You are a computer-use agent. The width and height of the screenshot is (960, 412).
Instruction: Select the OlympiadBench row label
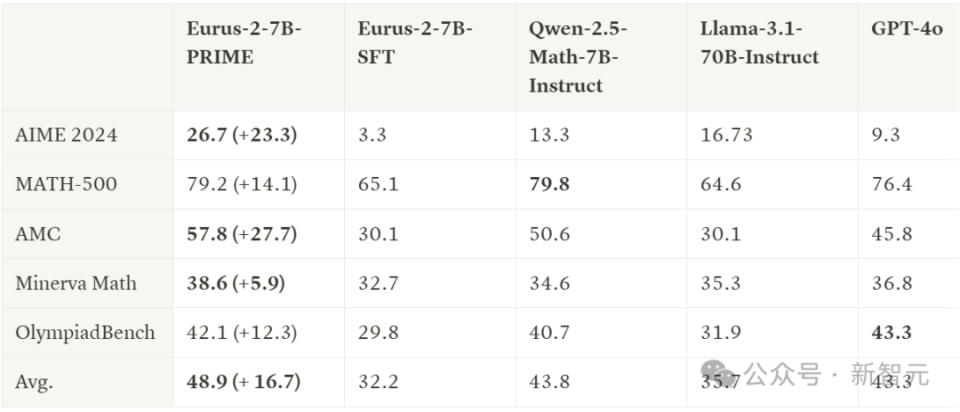pyautogui.click(x=86, y=332)
